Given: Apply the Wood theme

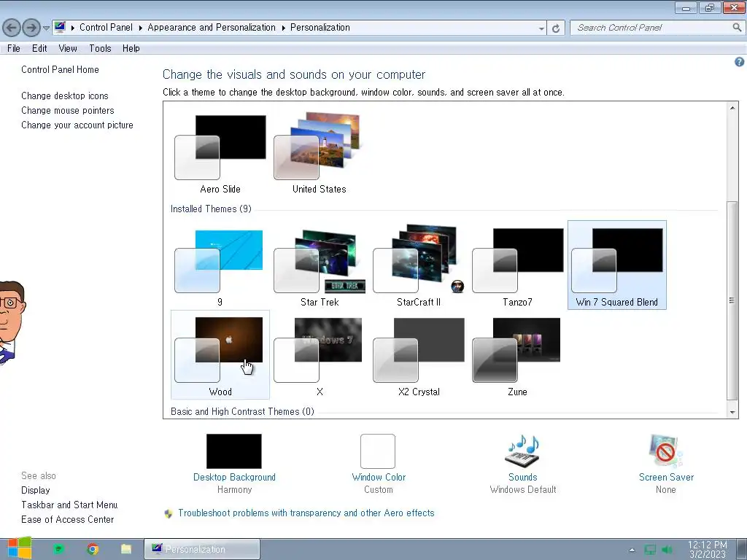Looking at the screenshot, I should tap(220, 355).
